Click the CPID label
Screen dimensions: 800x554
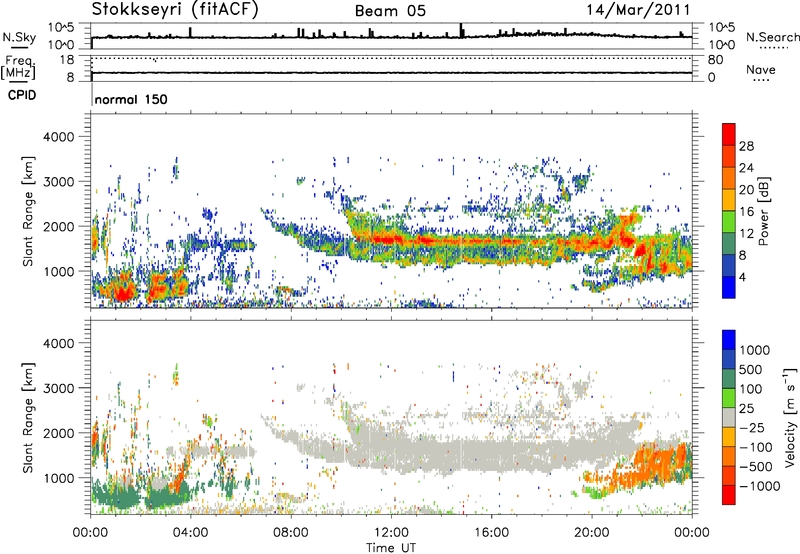(22, 95)
